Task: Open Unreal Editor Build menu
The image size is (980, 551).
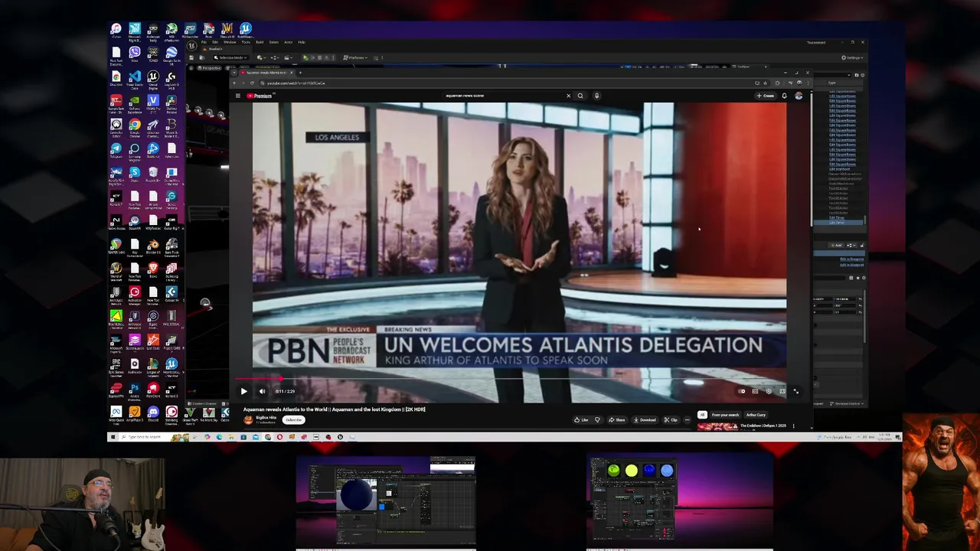Action: click(260, 42)
